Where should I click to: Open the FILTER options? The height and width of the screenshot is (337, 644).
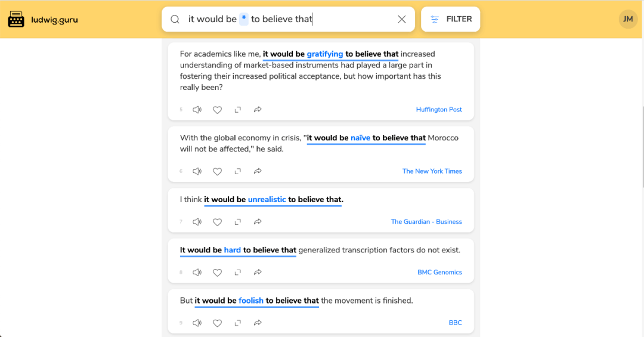click(451, 19)
